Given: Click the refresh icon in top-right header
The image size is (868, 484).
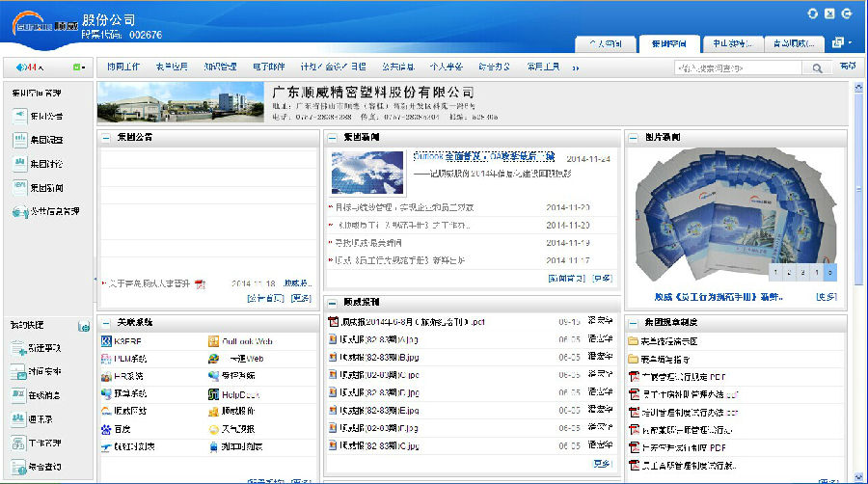Looking at the screenshot, I should [829, 13].
